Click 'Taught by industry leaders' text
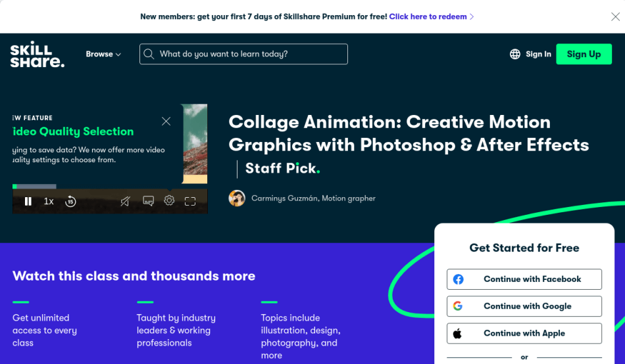The image size is (625, 364). click(176, 330)
